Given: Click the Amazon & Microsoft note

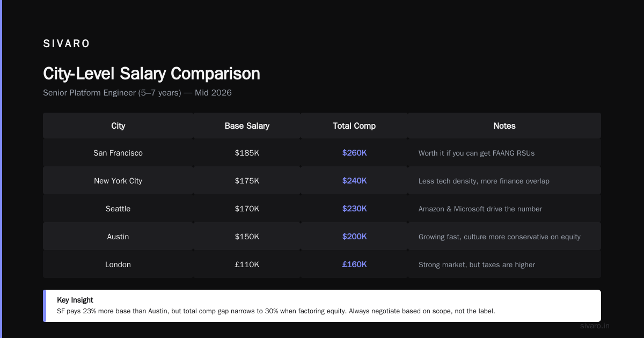Looking at the screenshot, I should coord(480,209).
